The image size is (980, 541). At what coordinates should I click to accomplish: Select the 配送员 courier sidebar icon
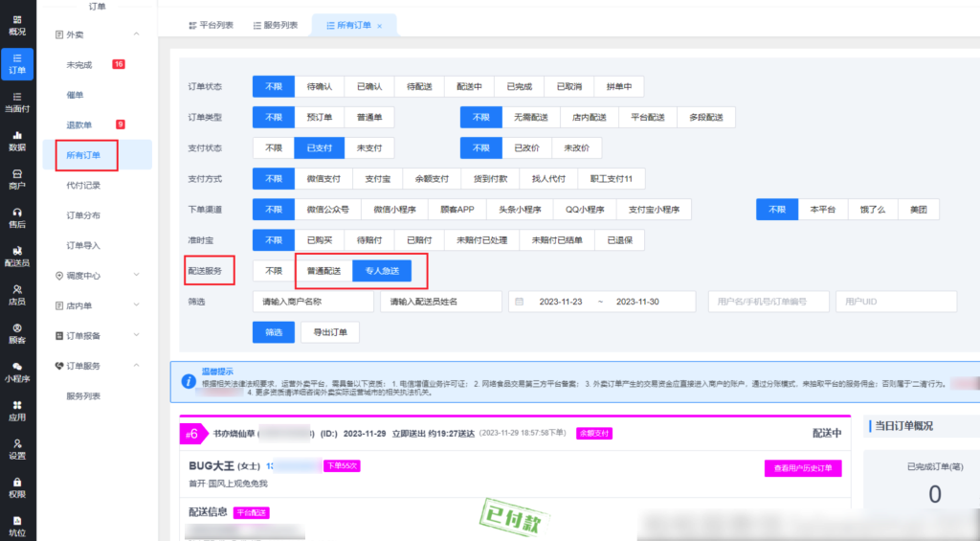(17, 256)
